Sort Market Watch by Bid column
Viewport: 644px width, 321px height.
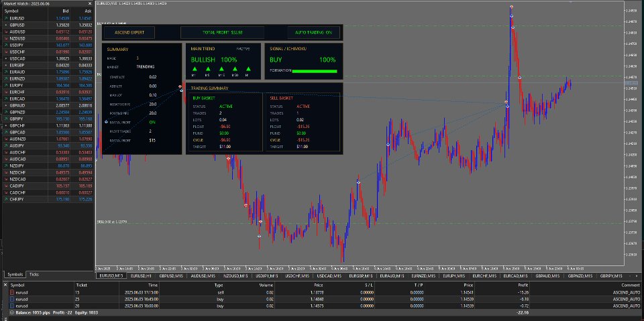click(60, 11)
